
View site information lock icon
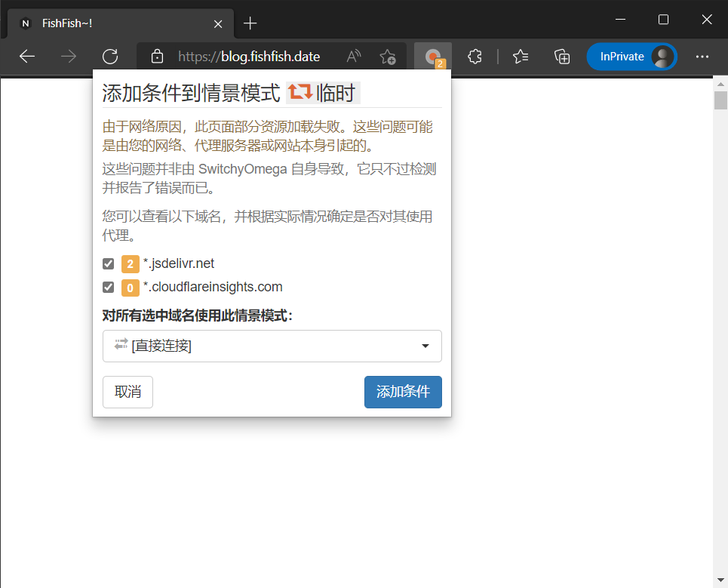click(x=157, y=57)
